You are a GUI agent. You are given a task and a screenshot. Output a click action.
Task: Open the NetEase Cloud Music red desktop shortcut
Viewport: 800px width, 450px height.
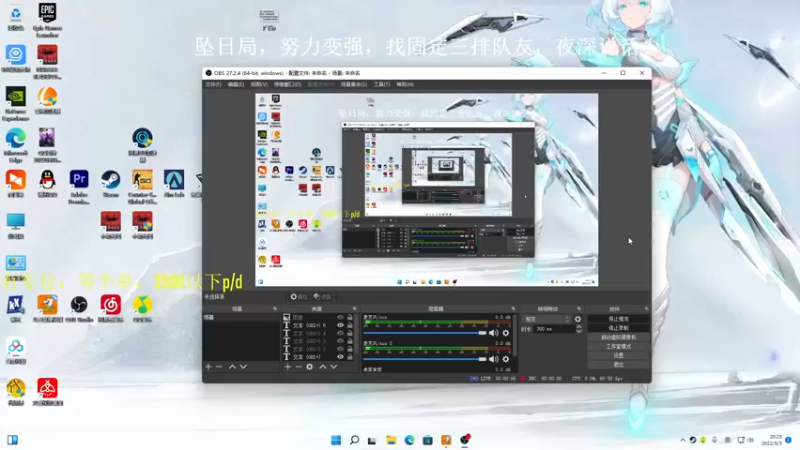pyautogui.click(x=111, y=309)
